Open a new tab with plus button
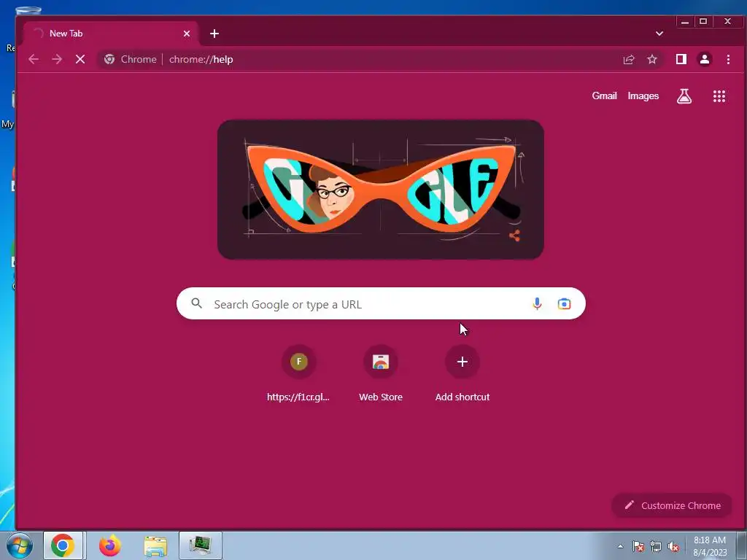 (x=214, y=34)
